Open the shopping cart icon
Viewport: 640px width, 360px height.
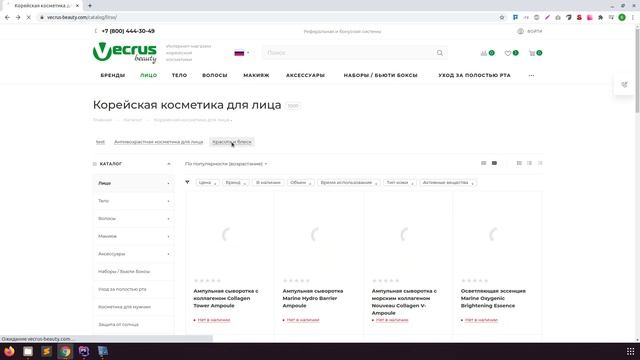point(532,53)
